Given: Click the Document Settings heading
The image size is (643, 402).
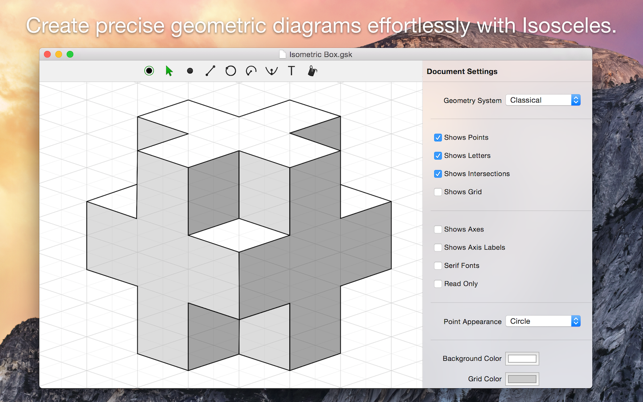Looking at the screenshot, I should [x=462, y=71].
